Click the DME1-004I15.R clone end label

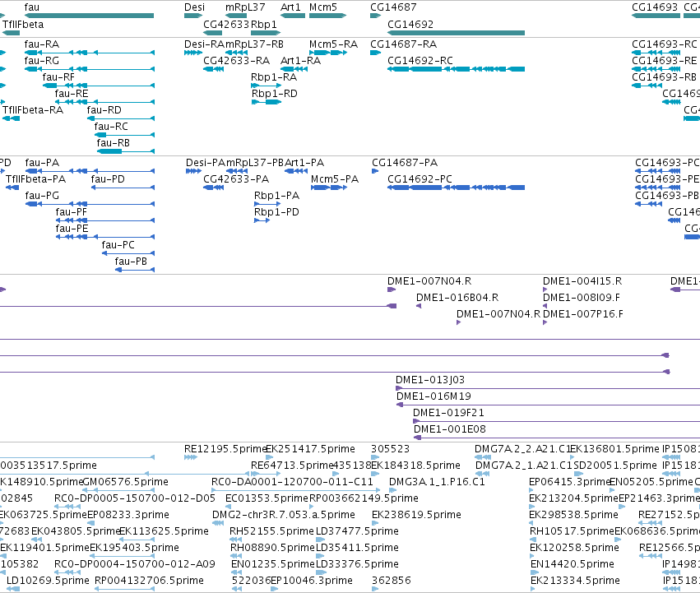pyautogui.click(x=582, y=280)
